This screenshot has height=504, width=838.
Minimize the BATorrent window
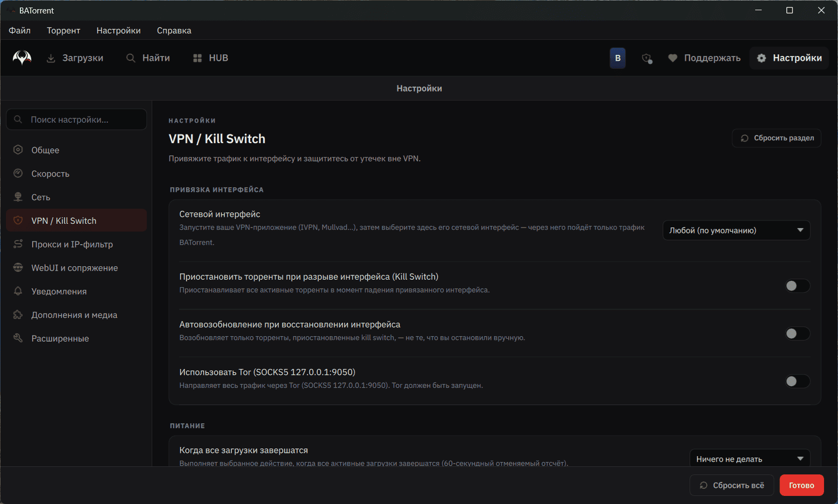point(758,10)
